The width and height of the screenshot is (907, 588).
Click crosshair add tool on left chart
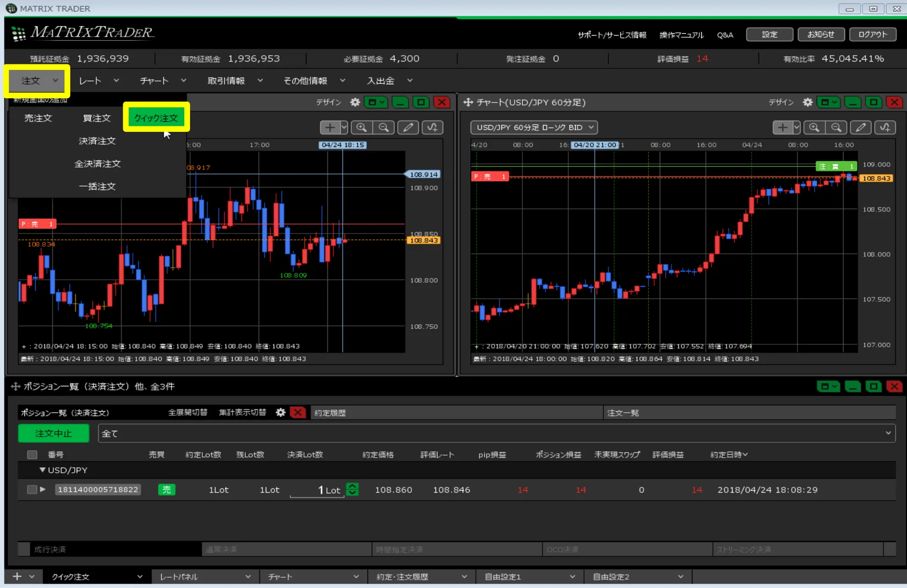click(x=330, y=127)
